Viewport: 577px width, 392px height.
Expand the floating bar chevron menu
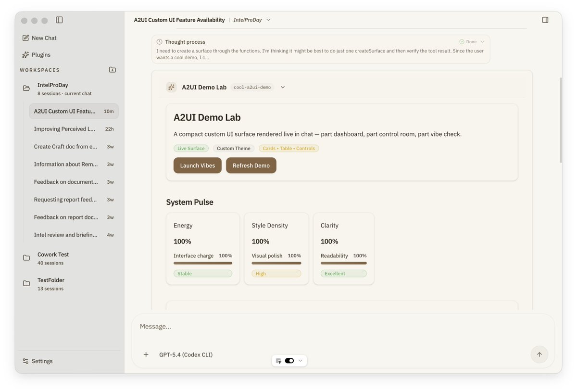[301, 361]
